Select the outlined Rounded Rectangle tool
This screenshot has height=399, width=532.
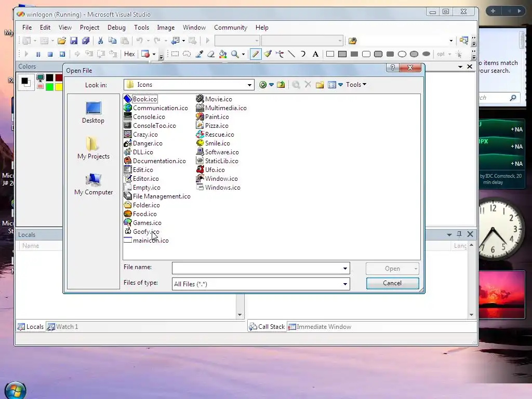click(366, 54)
